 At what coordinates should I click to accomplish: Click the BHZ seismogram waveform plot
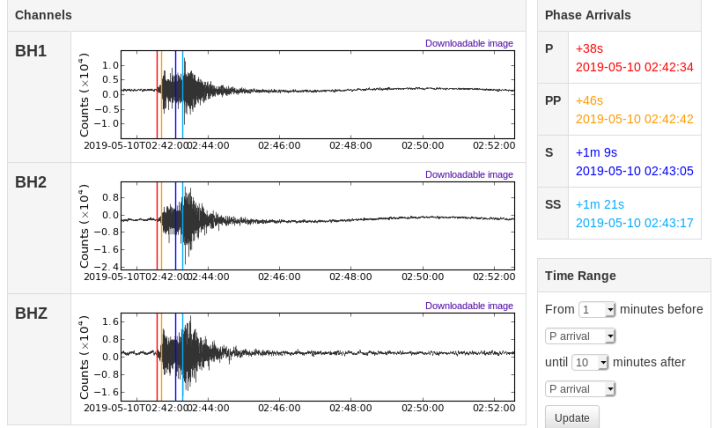click(330, 355)
